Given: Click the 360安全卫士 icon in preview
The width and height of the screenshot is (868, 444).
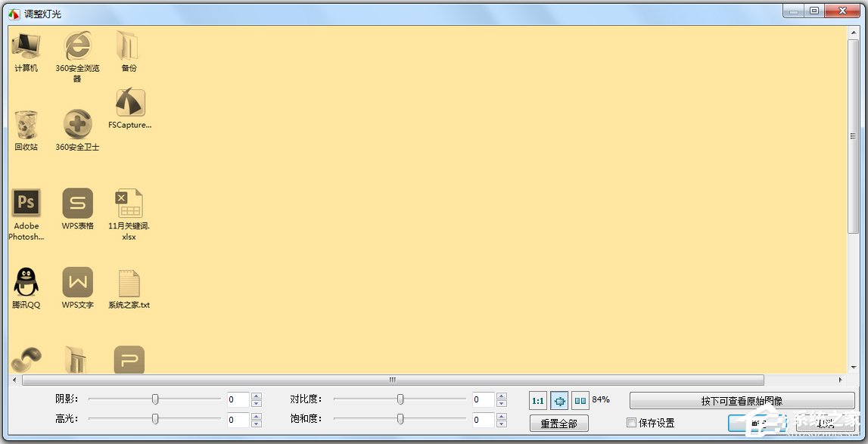Looking at the screenshot, I should 77,124.
